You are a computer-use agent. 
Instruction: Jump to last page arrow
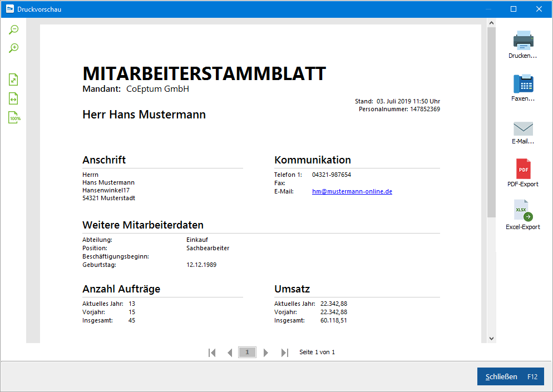[285, 353]
